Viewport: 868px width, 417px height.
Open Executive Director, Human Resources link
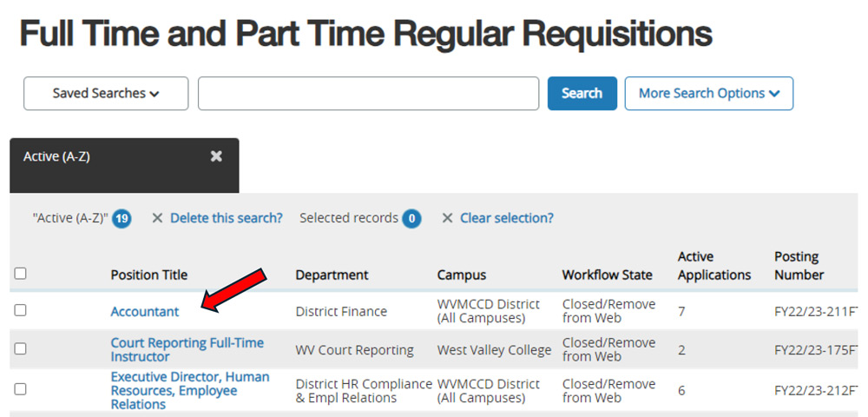(x=190, y=390)
